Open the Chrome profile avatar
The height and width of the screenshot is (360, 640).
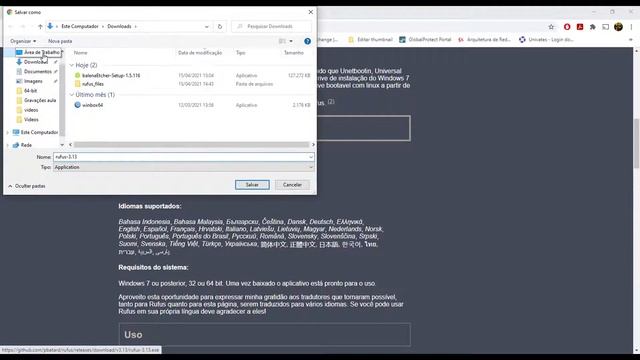point(618,27)
